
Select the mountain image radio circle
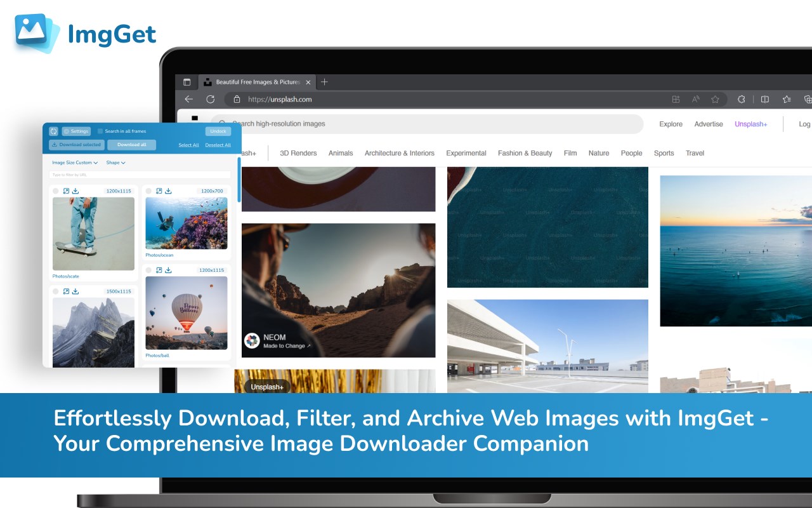pos(56,291)
